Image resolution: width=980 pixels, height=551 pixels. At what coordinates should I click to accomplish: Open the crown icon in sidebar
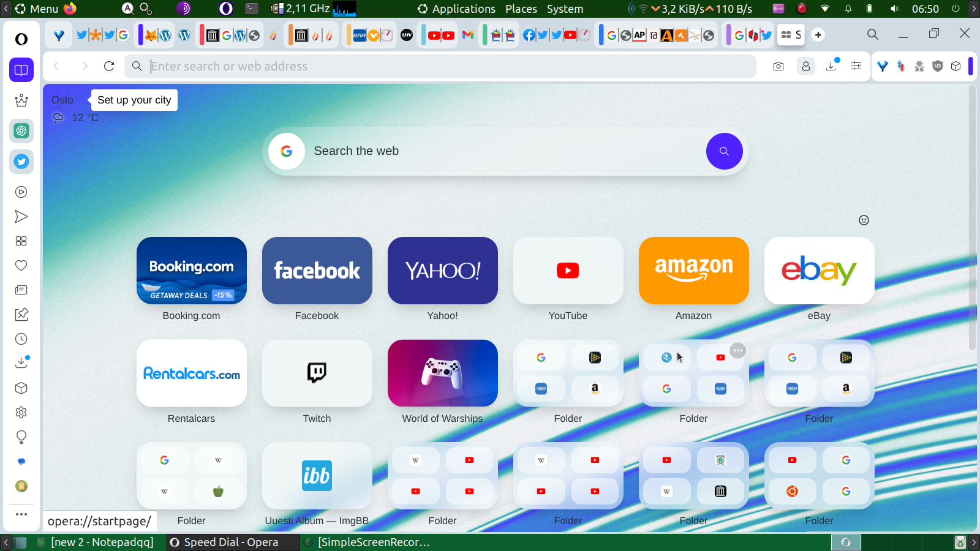[x=21, y=100]
